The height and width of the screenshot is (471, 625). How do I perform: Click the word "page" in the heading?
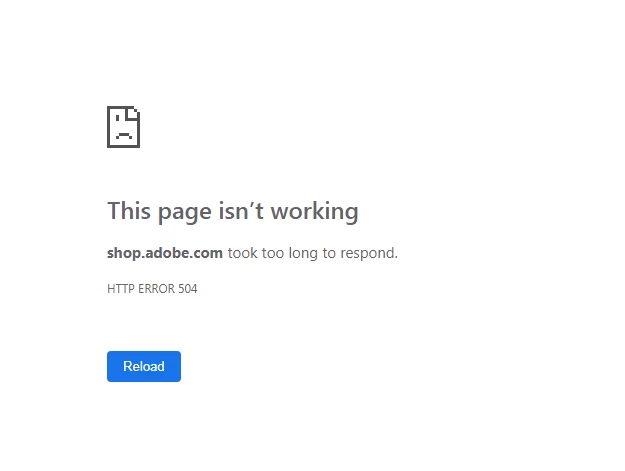[185, 213]
